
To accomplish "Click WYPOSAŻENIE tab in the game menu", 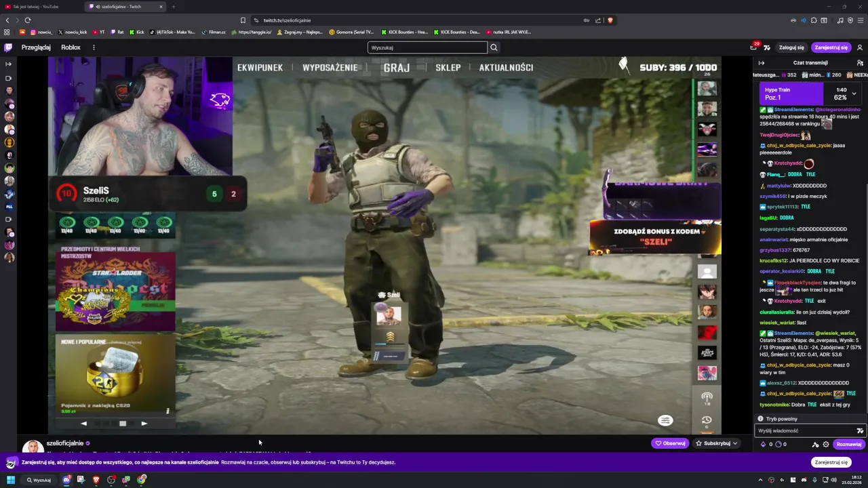I will point(330,68).
